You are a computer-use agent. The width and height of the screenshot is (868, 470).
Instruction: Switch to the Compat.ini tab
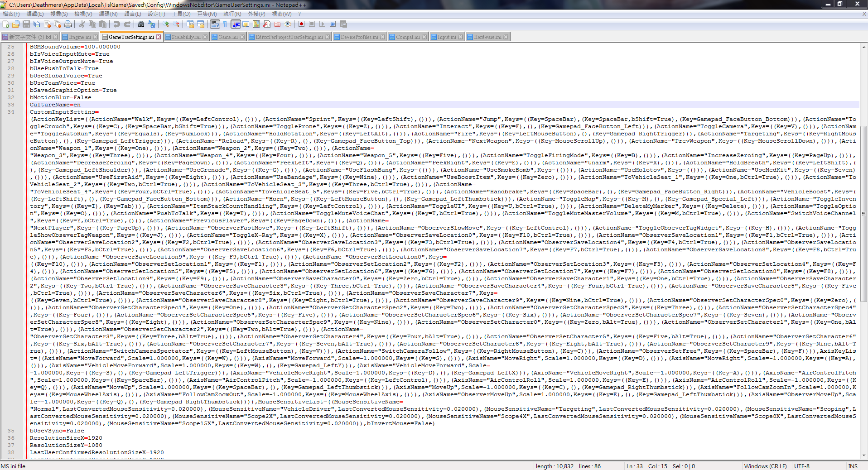(x=408, y=37)
